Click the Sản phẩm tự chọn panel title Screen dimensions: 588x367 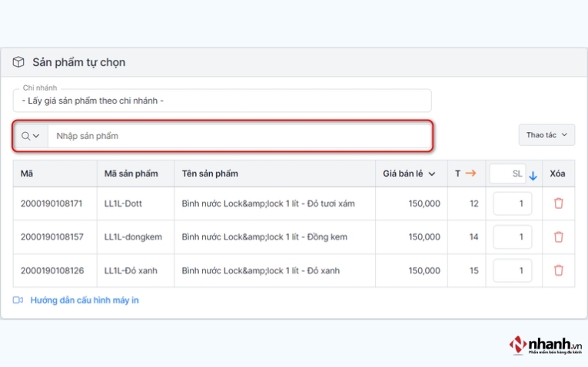coord(78,62)
